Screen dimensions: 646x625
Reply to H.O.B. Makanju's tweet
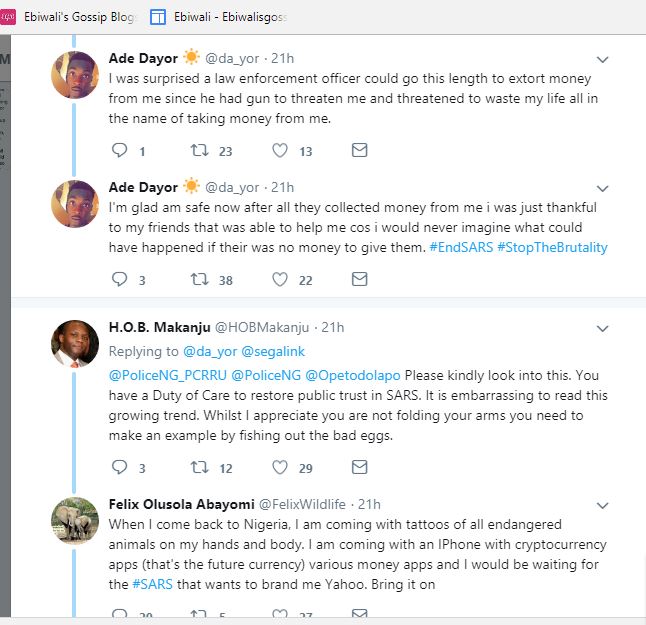coord(120,467)
